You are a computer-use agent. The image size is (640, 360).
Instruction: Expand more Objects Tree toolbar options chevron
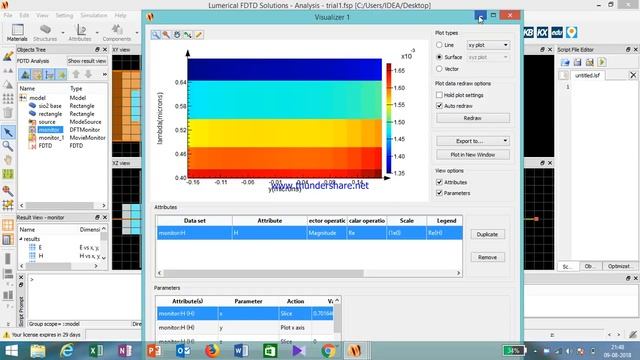104,75
